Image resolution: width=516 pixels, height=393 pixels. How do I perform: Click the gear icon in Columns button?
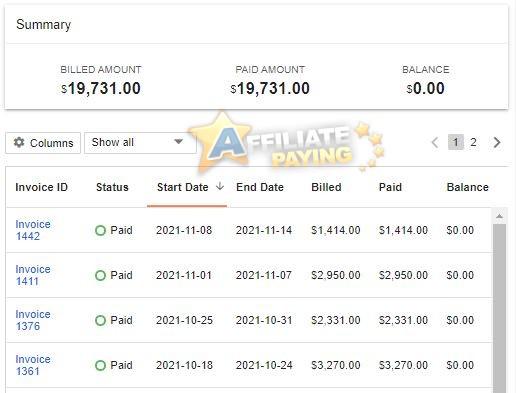19,142
